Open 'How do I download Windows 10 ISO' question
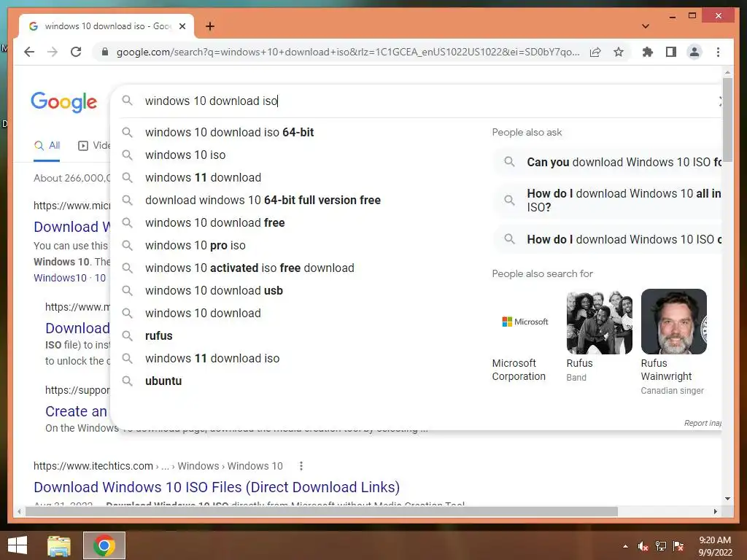This screenshot has height=560, width=747. click(x=608, y=239)
